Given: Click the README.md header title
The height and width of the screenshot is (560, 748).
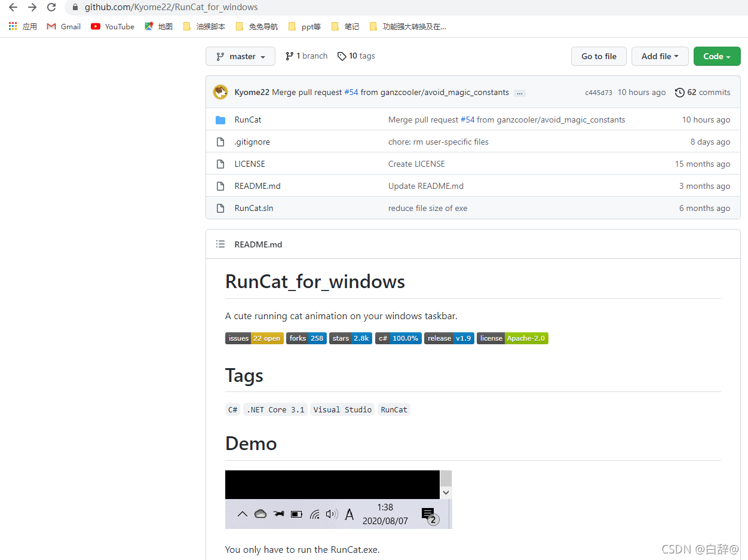Looking at the screenshot, I should (x=258, y=244).
